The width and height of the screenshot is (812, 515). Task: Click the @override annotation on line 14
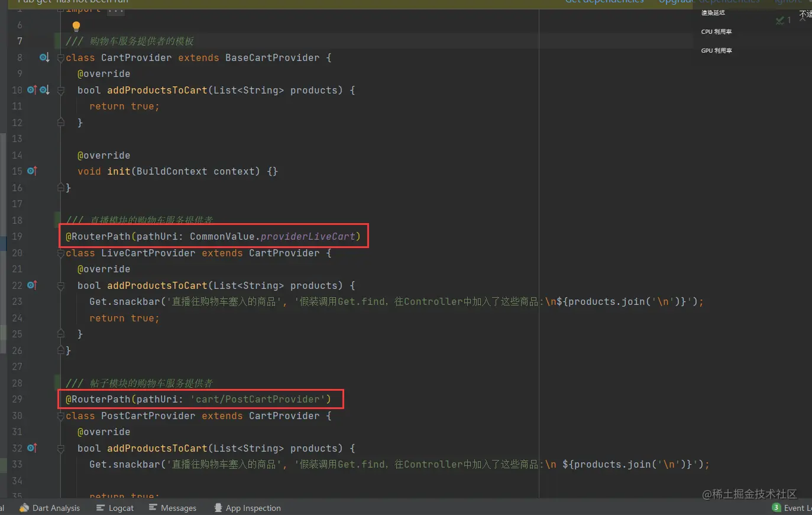coord(104,155)
